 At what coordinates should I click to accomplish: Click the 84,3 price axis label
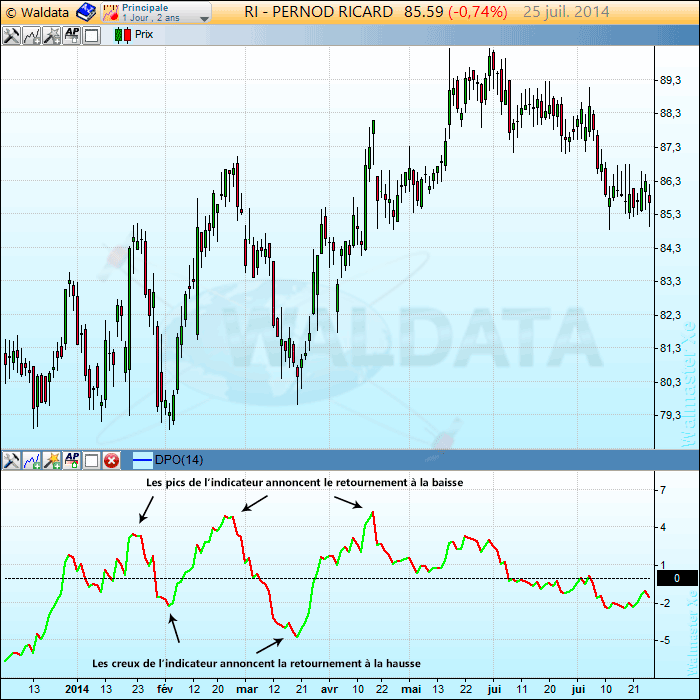point(671,248)
